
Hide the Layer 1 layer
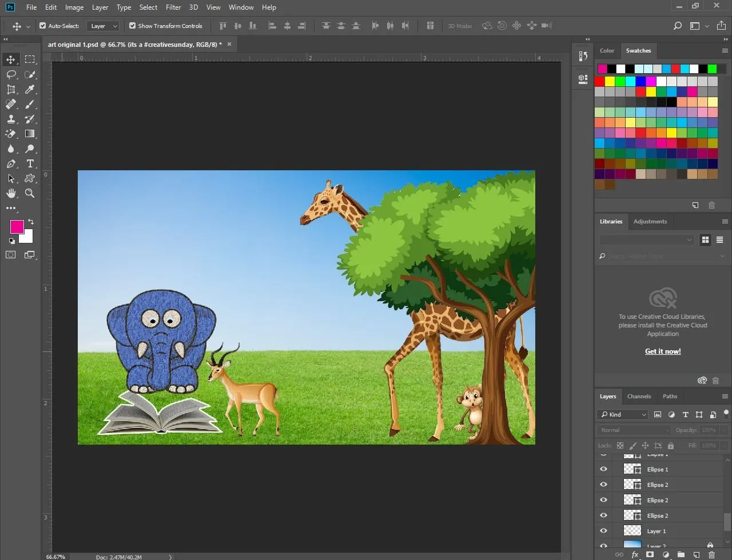(603, 531)
